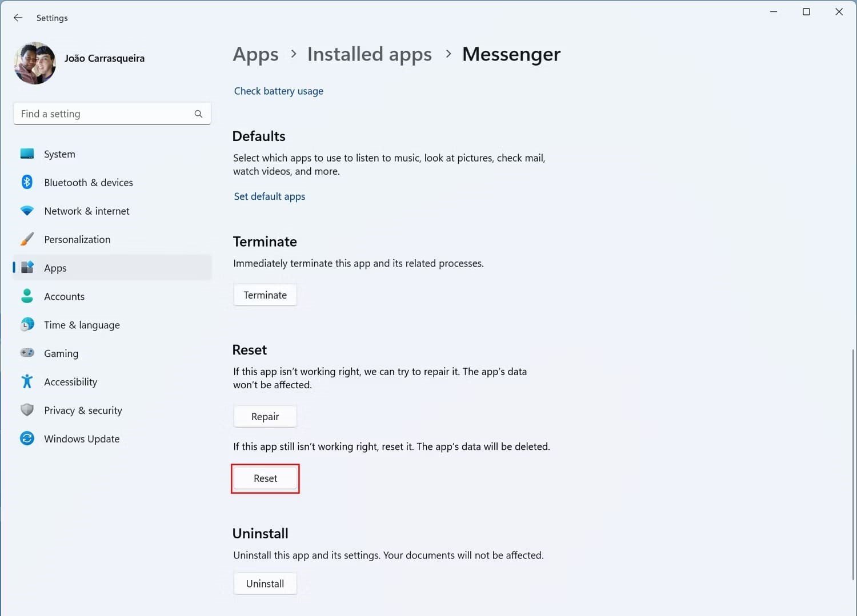Screen dimensions: 857x616
Task: Click Set default apps link
Action: coord(270,196)
